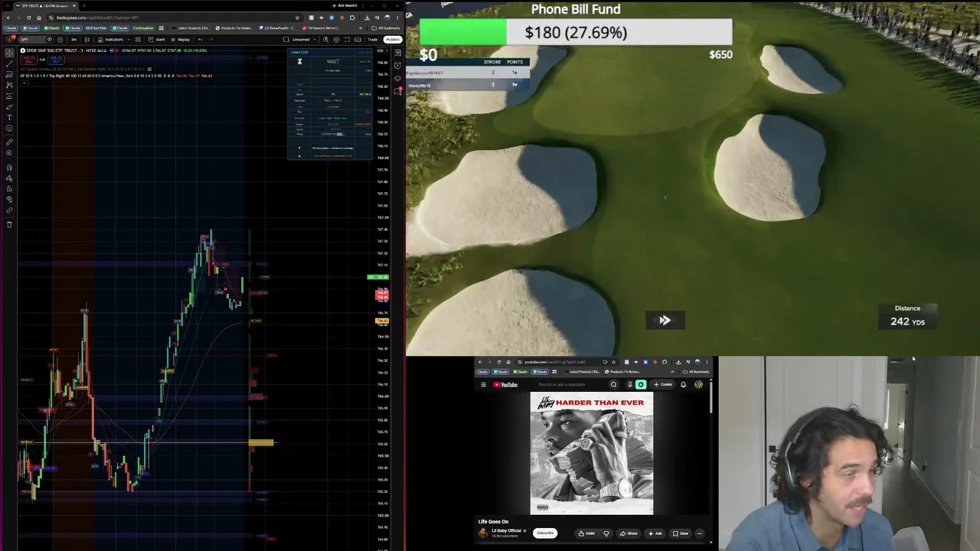980x551 pixels.
Task: Click the trash remove-objects icon
Action: 9,224
